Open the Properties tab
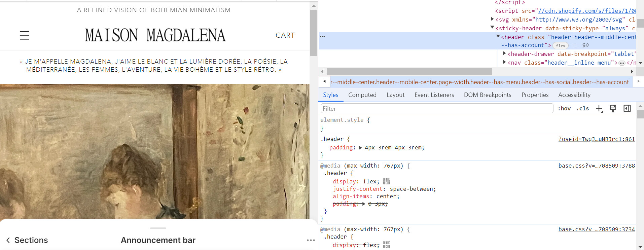Screen dimensions: 644x250 535,95
